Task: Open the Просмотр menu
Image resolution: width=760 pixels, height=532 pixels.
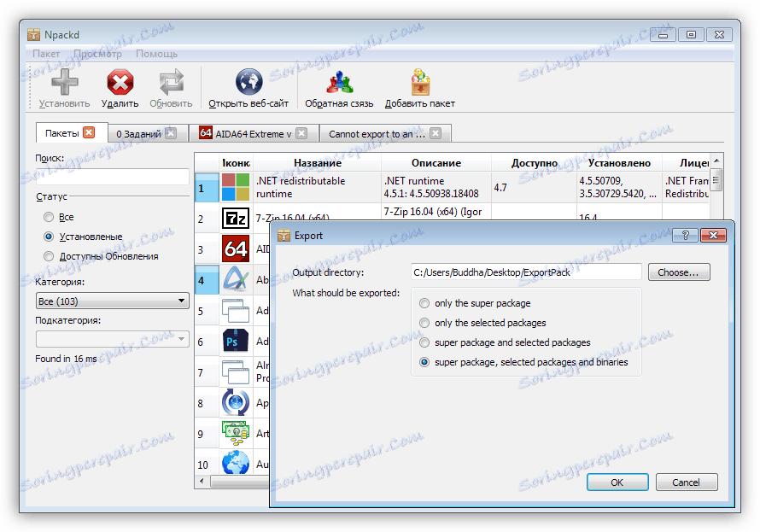Action: [98, 54]
